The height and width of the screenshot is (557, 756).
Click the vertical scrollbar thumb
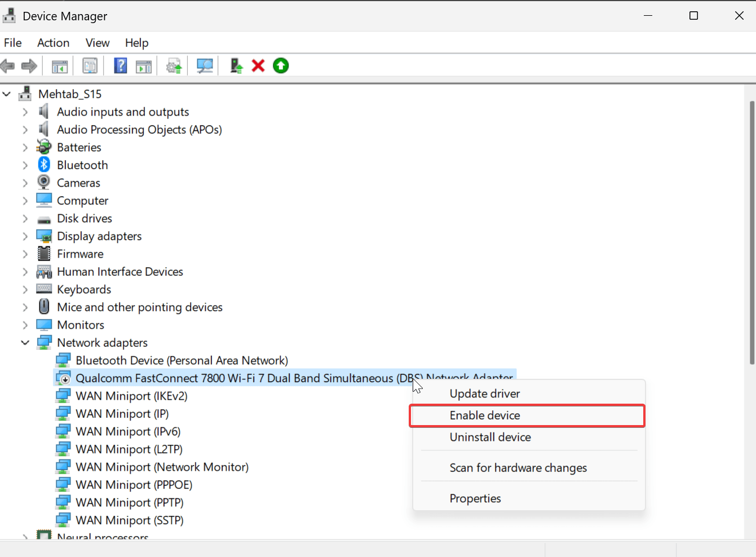tap(752, 233)
